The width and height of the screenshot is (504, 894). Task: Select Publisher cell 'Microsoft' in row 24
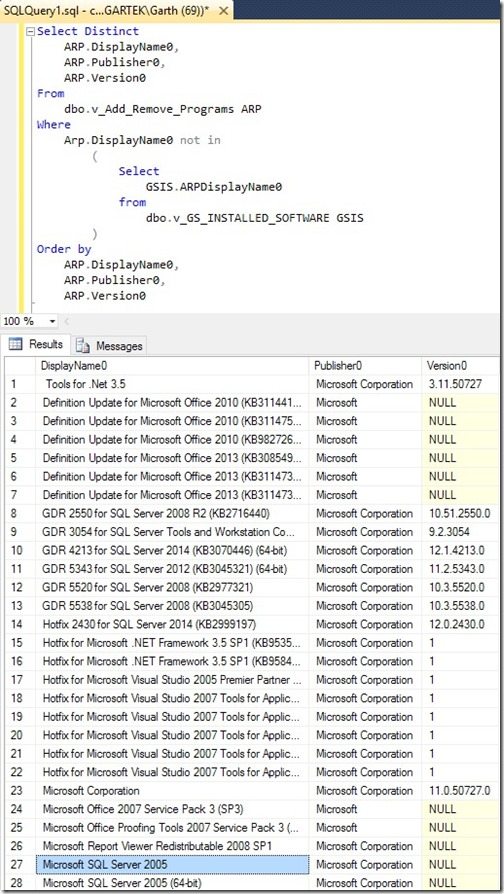pos(367,809)
